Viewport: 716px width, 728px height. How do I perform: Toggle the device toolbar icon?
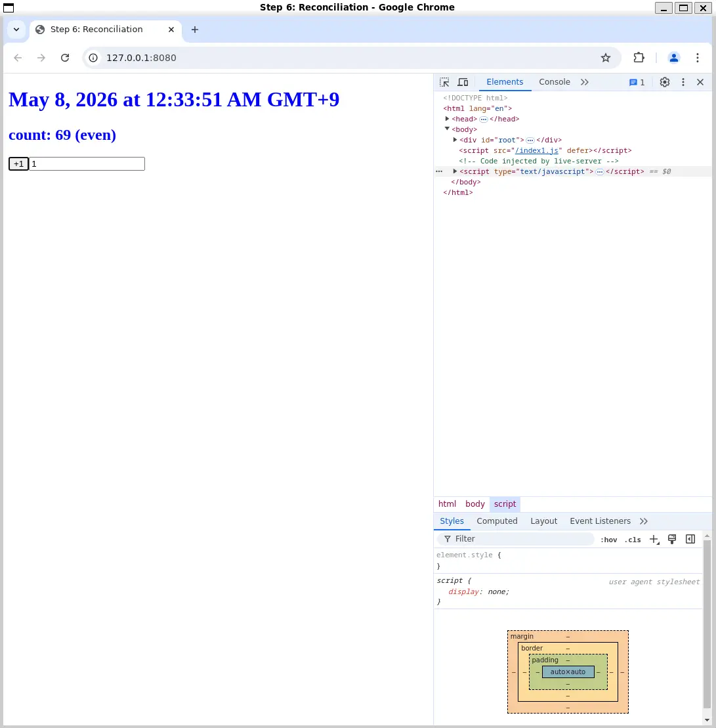pos(463,82)
